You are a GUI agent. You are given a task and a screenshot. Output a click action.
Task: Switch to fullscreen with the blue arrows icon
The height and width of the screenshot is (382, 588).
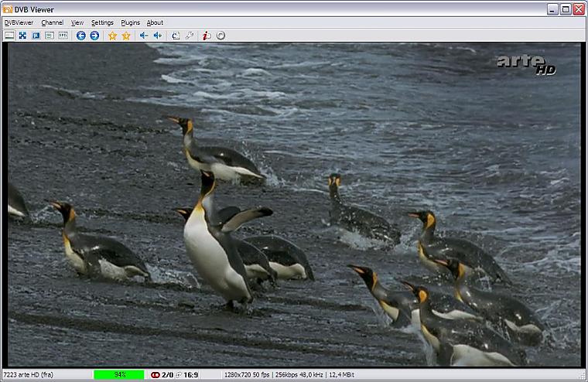pyautogui.click(x=22, y=36)
